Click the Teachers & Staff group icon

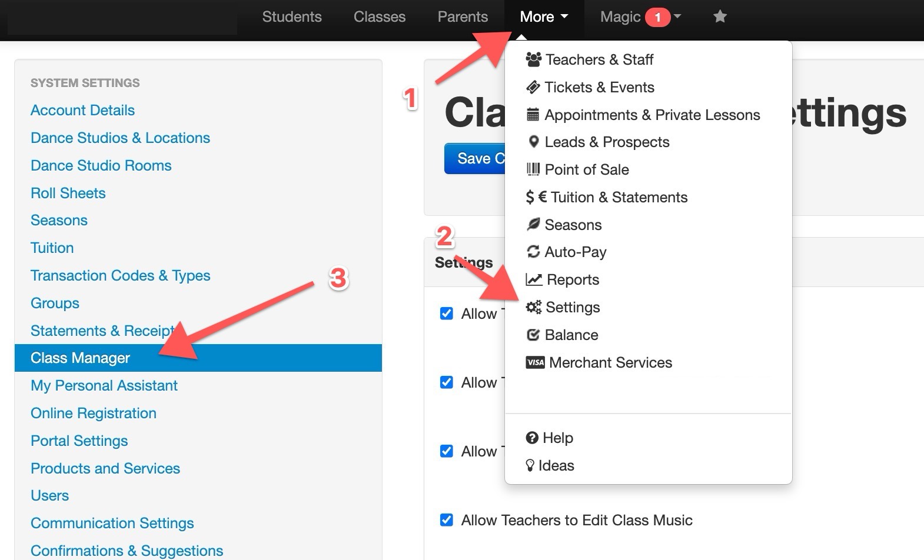pos(533,59)
